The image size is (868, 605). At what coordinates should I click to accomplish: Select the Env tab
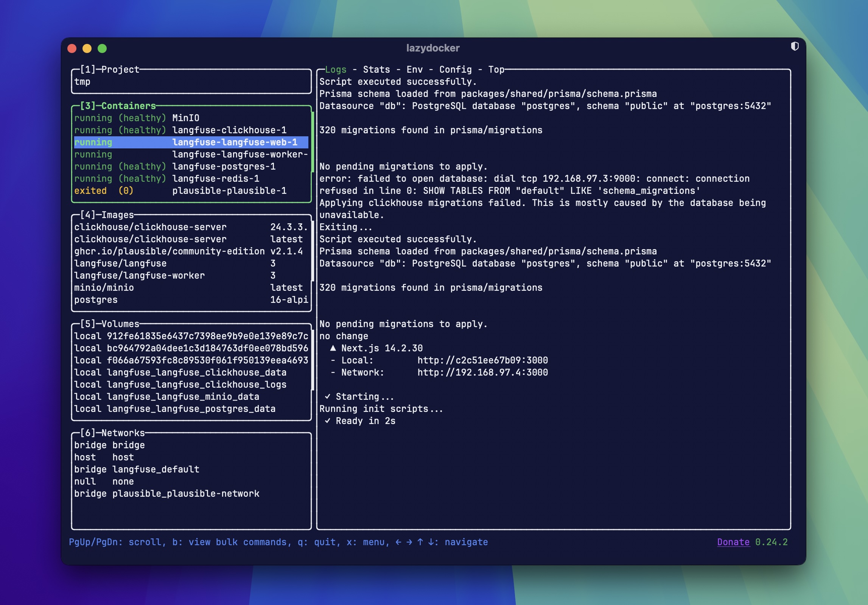coord(414,69)
